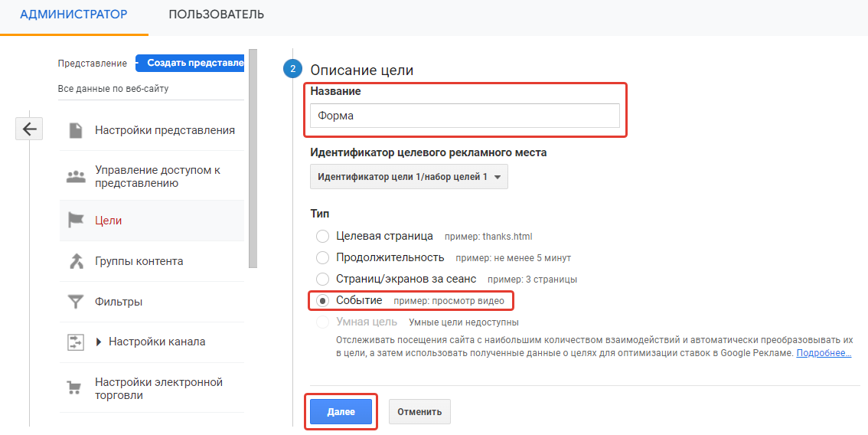Screen dimensions: 868x435
Task: Select the Событие radio button
Action: coord(322,300)
